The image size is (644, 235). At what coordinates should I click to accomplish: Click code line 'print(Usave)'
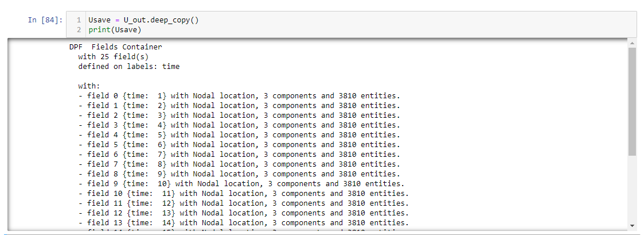tap(115, 30)
